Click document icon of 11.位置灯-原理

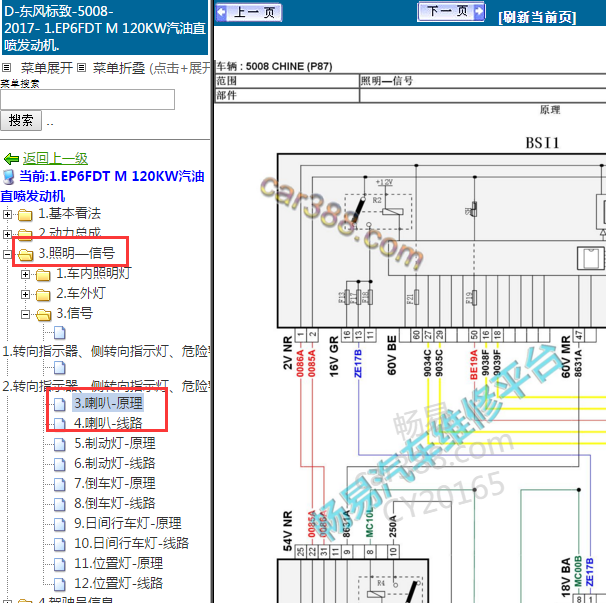pos(60,565)
